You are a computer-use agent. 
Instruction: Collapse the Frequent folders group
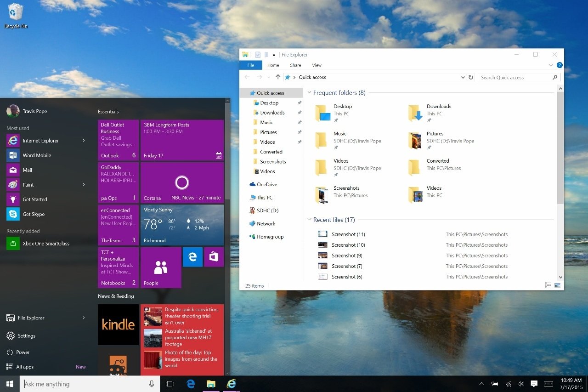(x=310, y=93)
